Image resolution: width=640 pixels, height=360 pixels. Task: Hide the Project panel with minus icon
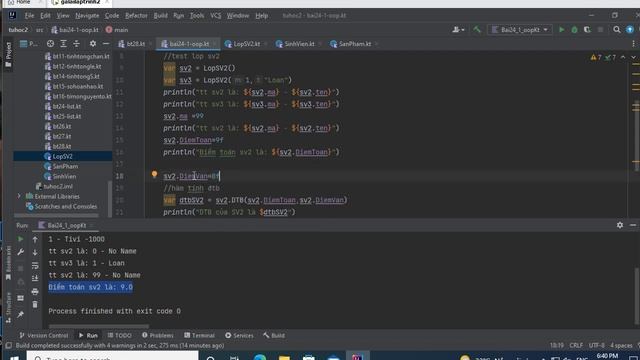(x=106, y=44)
